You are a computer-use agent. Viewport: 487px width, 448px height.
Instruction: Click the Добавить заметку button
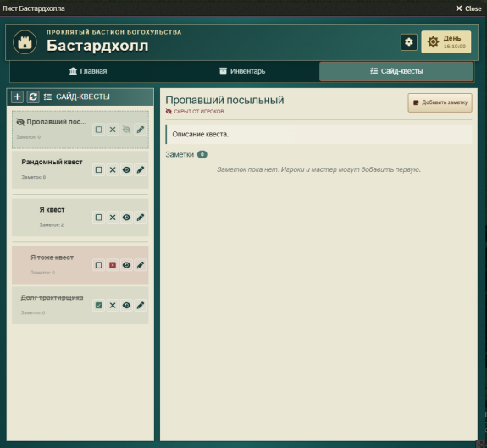pos(440,102)
